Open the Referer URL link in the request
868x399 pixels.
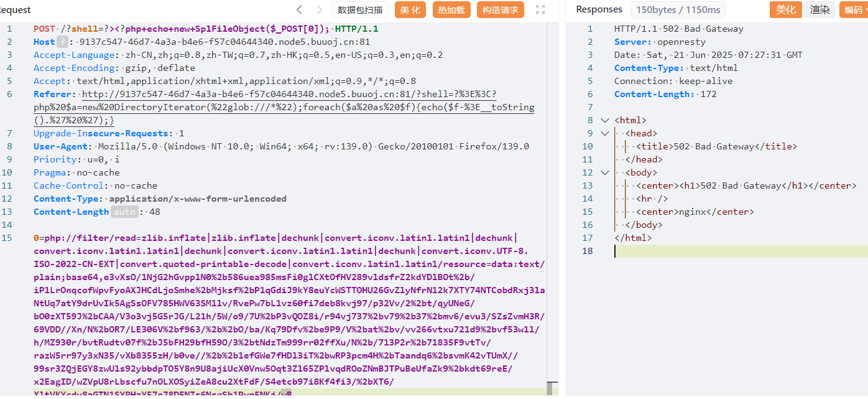click(x=284, y=107)
